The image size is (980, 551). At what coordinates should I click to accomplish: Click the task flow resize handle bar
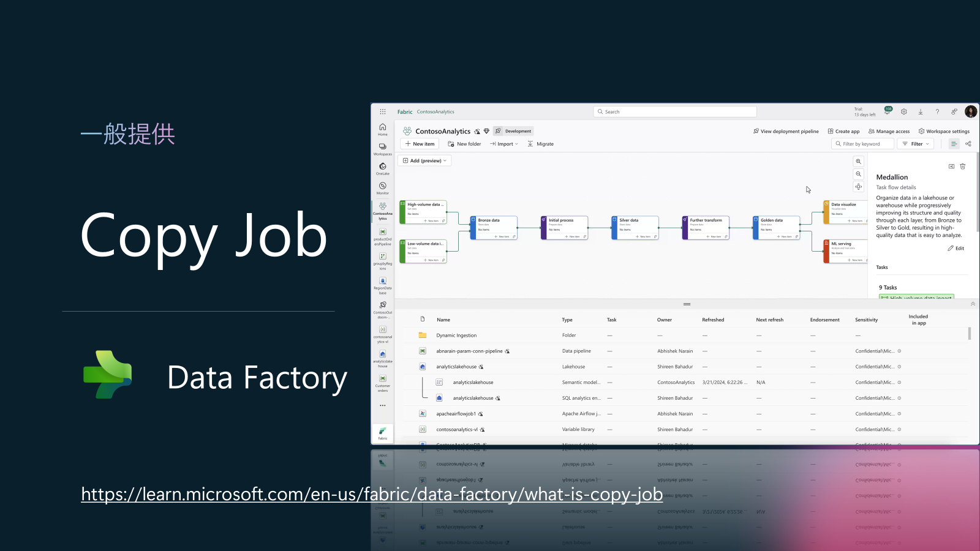pyautogui.click(x=687, y=304)
